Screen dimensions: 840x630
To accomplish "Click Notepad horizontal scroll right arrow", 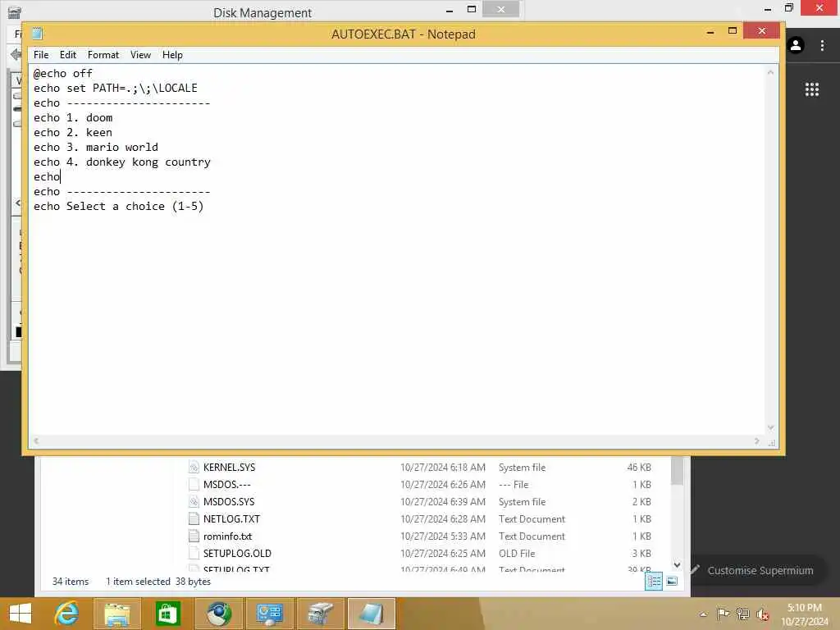I will (756, 441).
